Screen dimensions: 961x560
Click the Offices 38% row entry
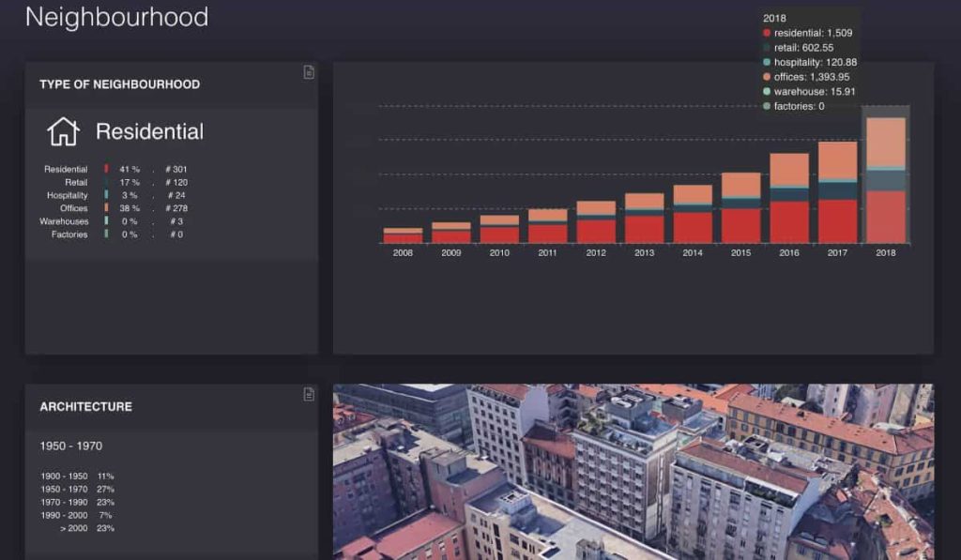point(113,209)
